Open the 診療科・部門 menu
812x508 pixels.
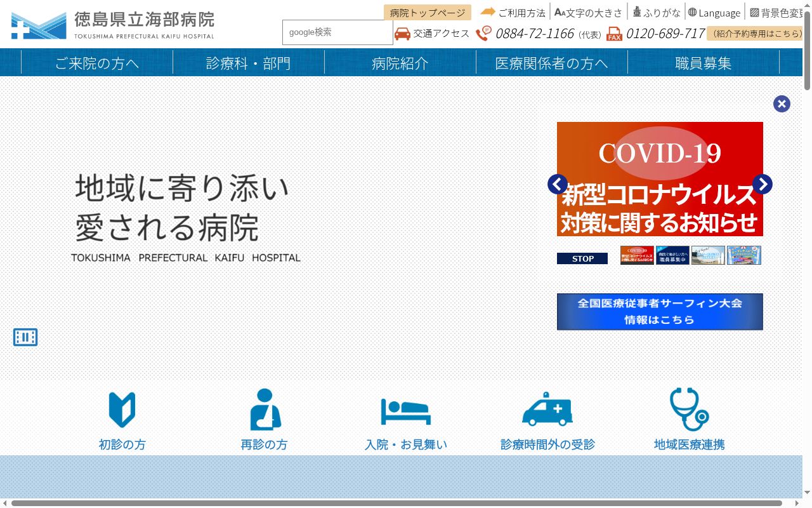(249, 63)
